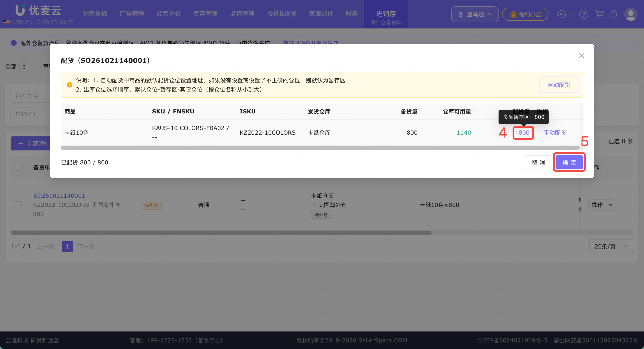Open the user avatar menu

(x=631, y=14)
